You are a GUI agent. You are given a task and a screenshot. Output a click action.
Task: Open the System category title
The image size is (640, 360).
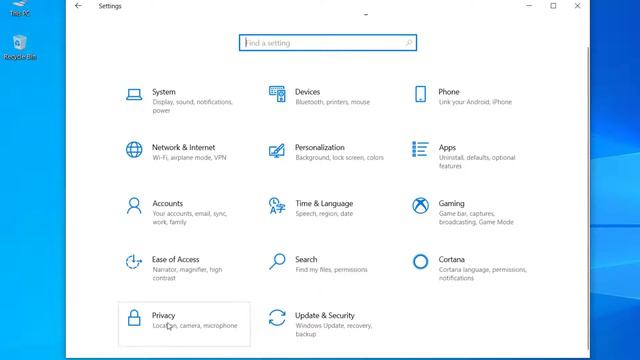pyautogui.click(x=164, y=92)
